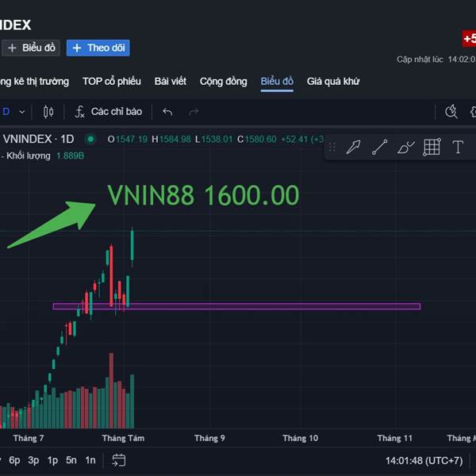Click the Tháng 10 time axis label
The height and width of the screenshot is (476, 476).
[300, 438]
